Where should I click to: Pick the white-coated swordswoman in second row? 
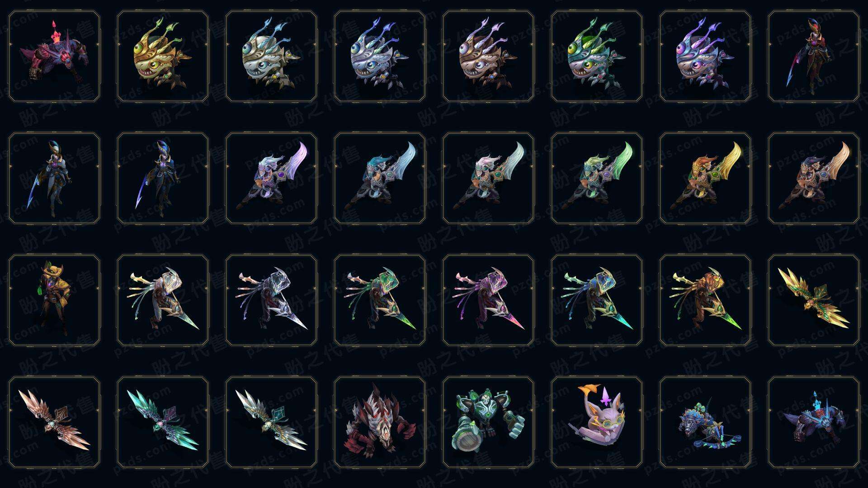click(54, 178)
